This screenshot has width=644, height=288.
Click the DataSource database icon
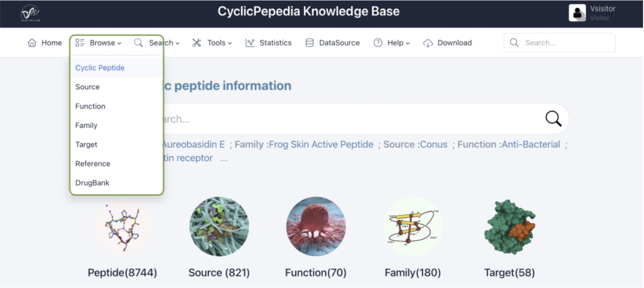[309, 43]
